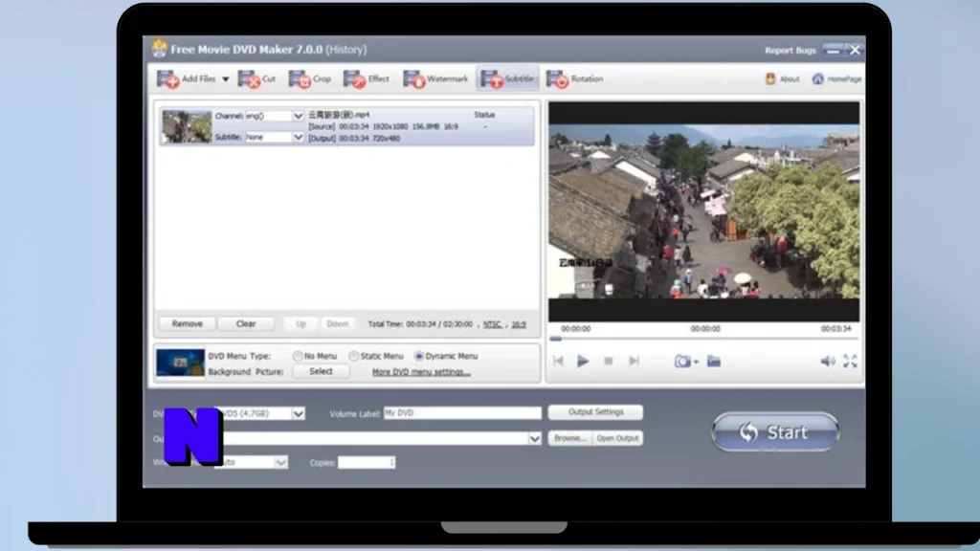This screenshot has height=551, width=980.
Task: Expand the output path dropdown arrow
Action: tap(534, 438)
